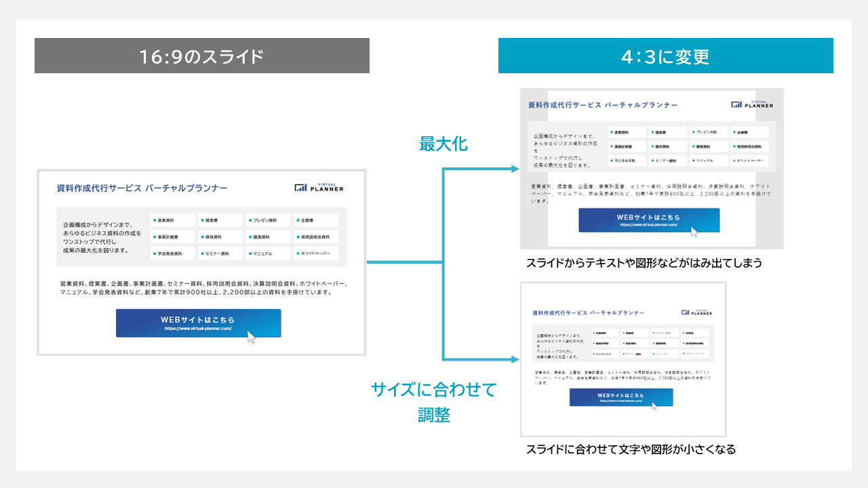The width and height of the screenshot is (868, 488).
Task: Click the 4:3に変更 blue header
Action: click(x=665, y=56)
